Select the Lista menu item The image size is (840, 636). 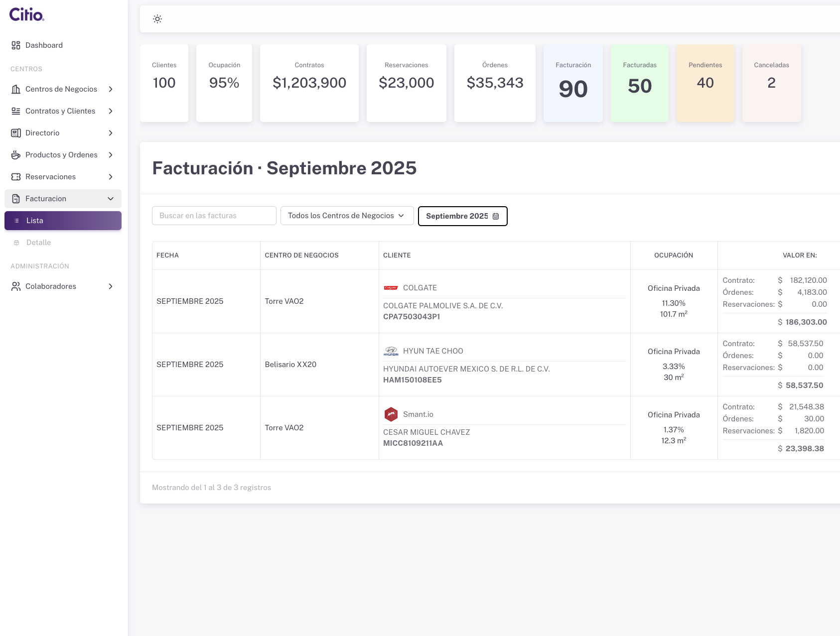coord(63,221)
